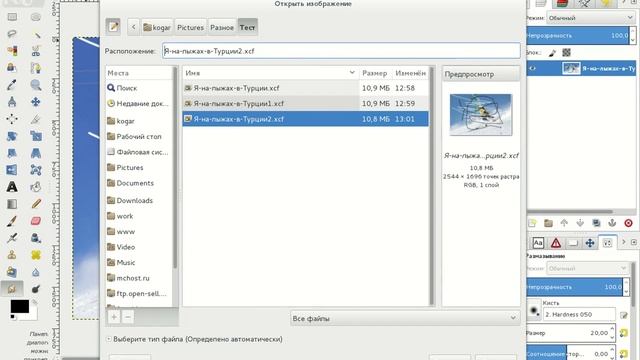Image resolution: width=640 pixels, height=360 pixels.
Task: Open the Tool Options dock tab
Action: point(607,243)
